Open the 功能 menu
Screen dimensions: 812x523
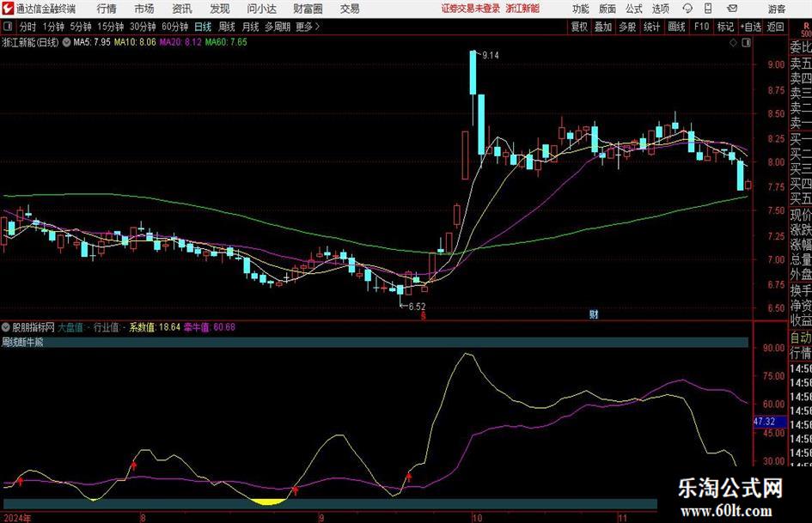click(581, 9)
